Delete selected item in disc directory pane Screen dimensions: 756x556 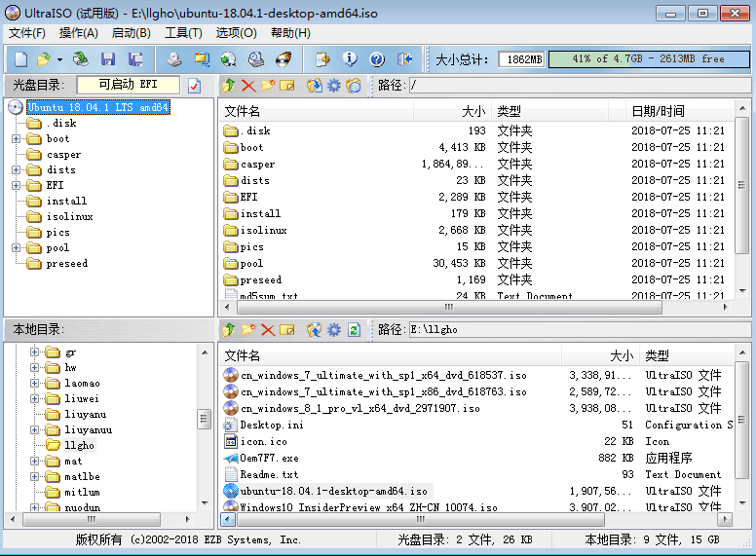tap(248, 86)
